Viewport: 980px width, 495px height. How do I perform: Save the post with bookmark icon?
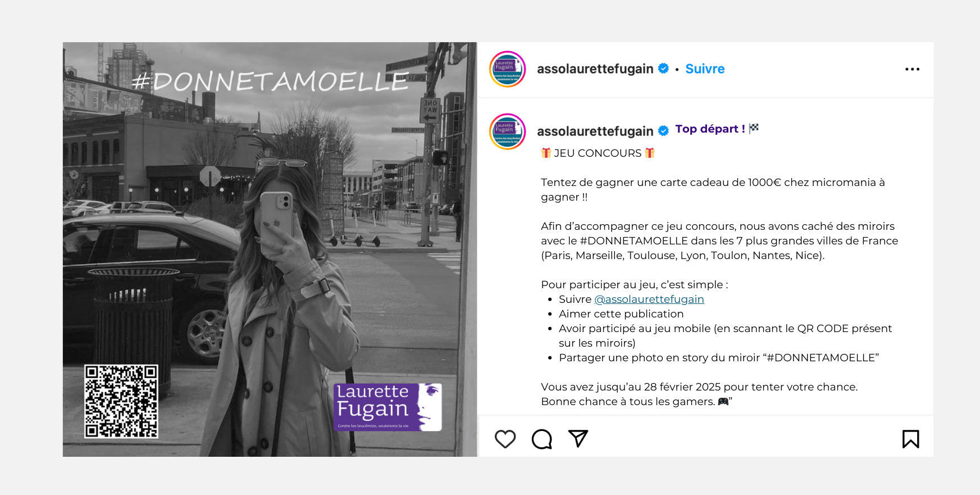910,439
